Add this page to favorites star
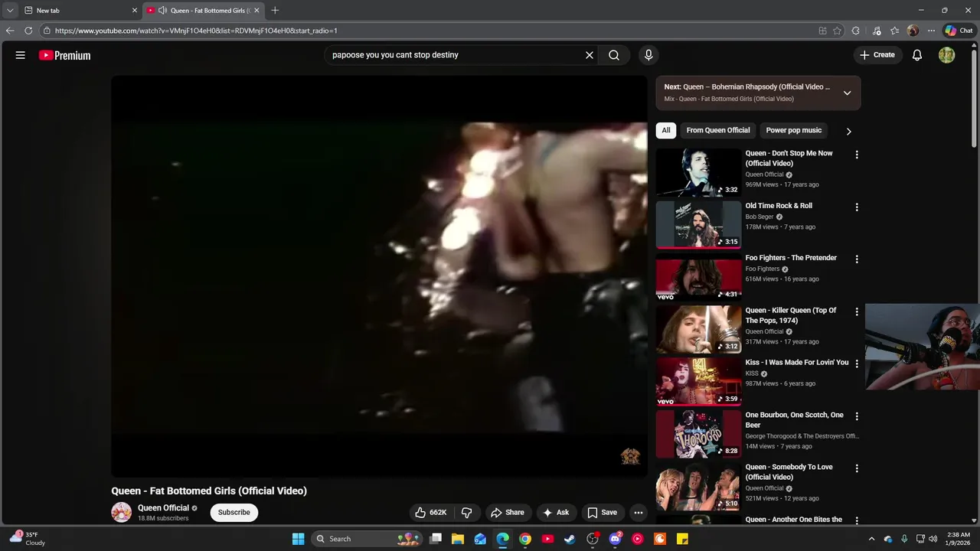980x551 pixels. (x=837, y=31)
